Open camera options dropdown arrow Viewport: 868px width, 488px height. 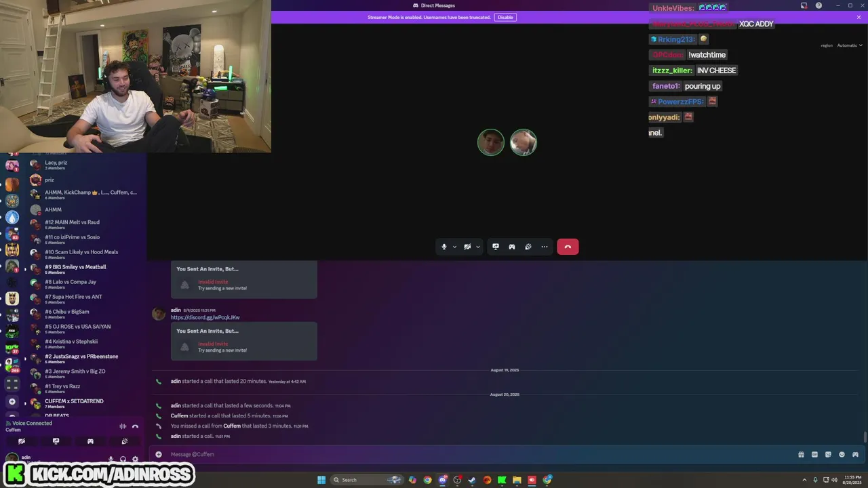[x=478, y=247]
